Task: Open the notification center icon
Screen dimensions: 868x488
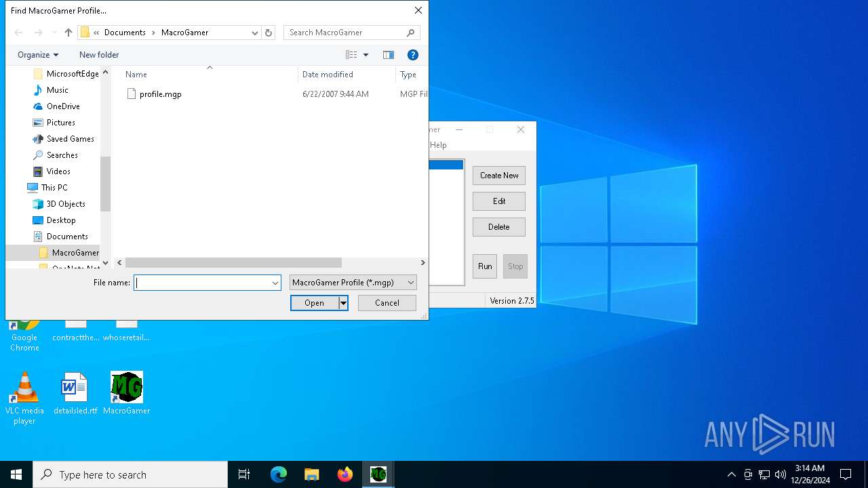Action: click(846, 474)
